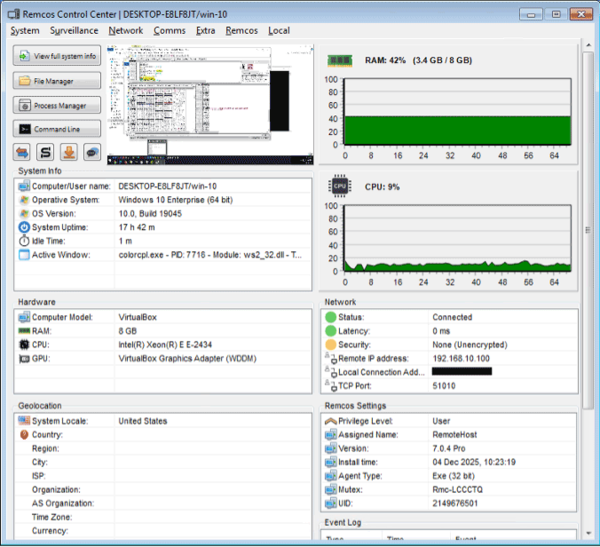Open the Extra menu
This screenshot has width=600, height=547.
point(205,30)
